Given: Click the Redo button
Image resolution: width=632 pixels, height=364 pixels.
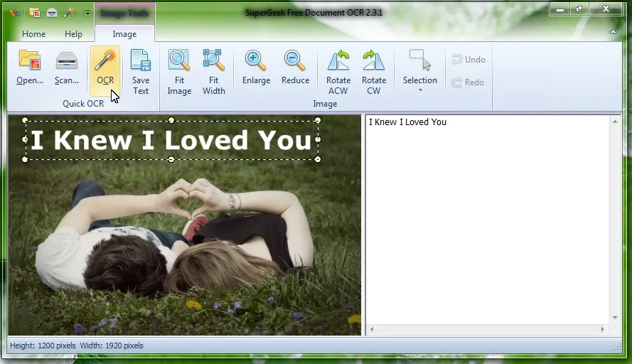Looking at the screenshot, I should pyautogui.click(x=468, y=82).
